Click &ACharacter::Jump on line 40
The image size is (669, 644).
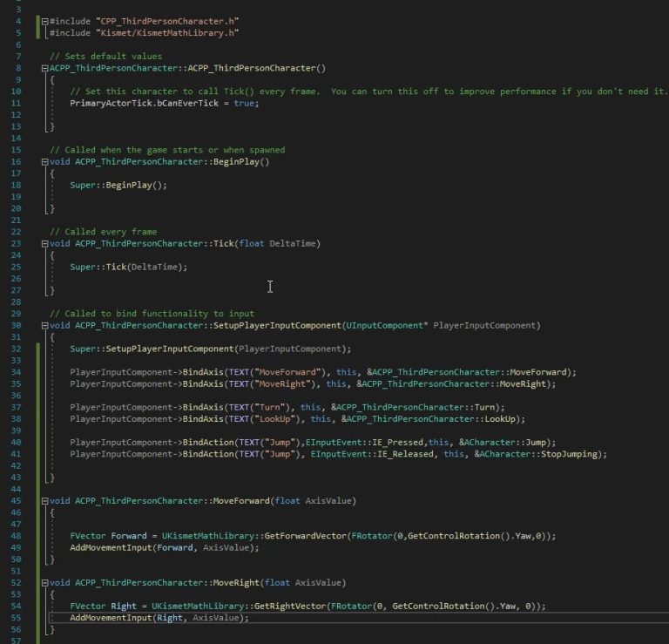tap(502, 443)
